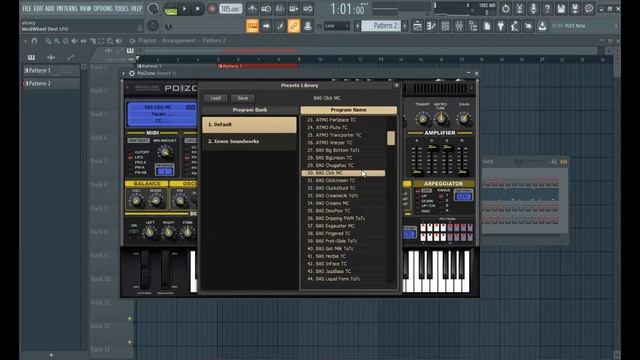Image resolution: width=640 pixels, height=360 pixels.
Task: Open the FILE menu
Action: point(27,8)
